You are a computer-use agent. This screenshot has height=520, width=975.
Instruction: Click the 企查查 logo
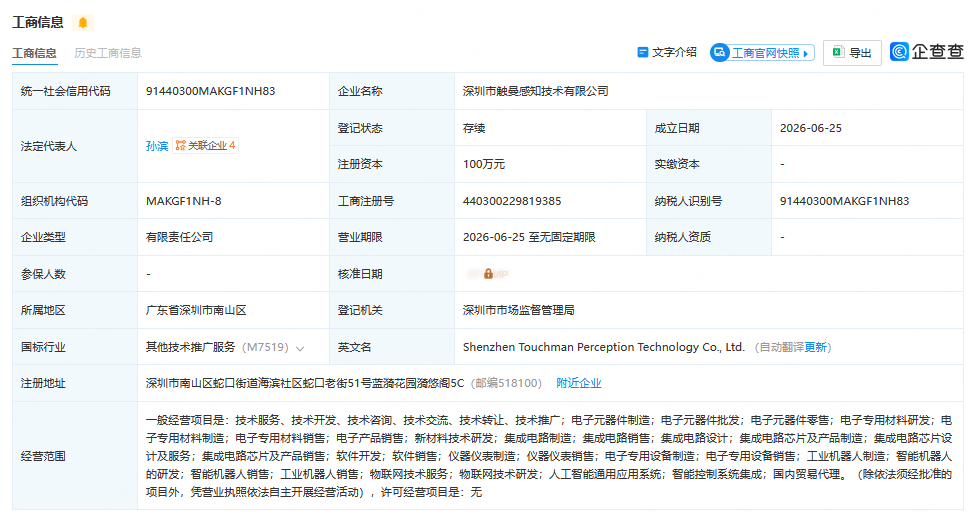926,52
